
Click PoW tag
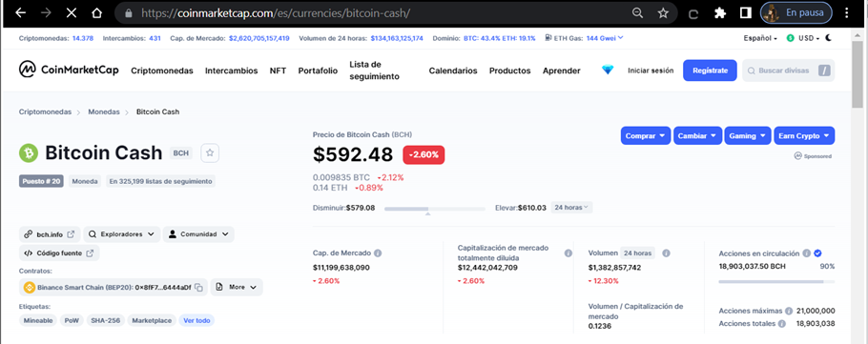click(x=72, y=320)
